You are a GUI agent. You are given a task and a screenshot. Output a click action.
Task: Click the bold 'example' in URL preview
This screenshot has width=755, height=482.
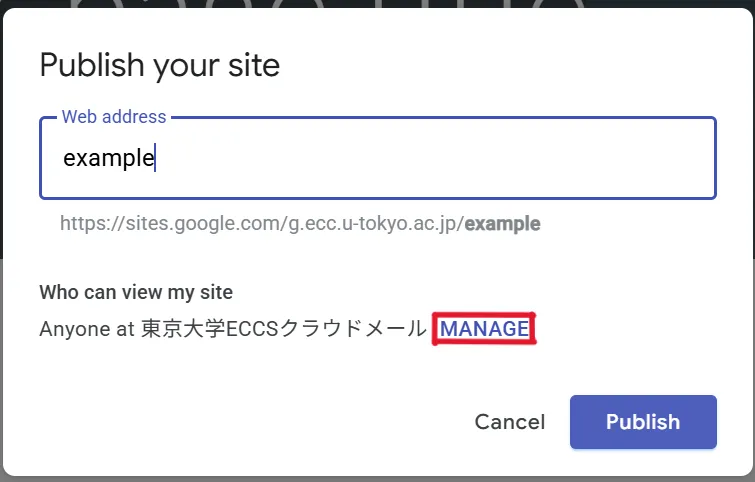pyautogui.click(x=503, y=224)
